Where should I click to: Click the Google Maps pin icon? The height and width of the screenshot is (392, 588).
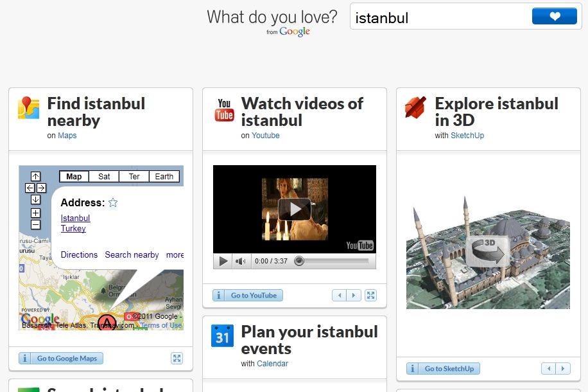[x=28, y=108]
